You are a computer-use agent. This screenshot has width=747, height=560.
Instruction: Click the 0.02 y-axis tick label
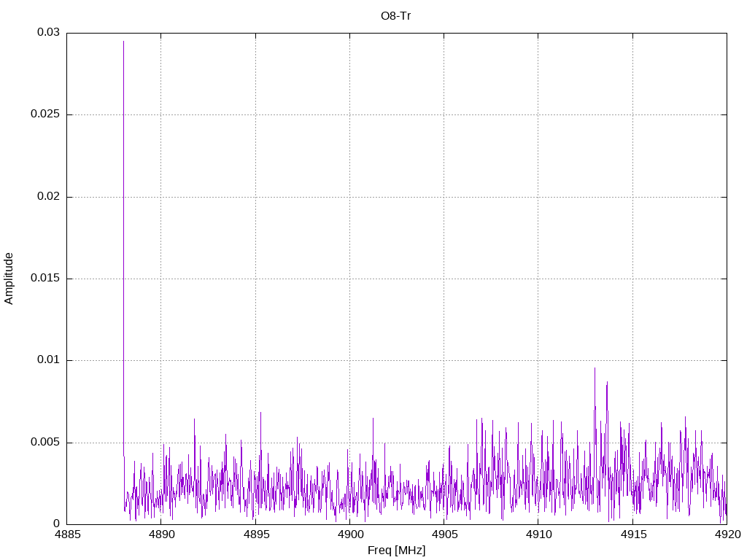coord(49,196)
